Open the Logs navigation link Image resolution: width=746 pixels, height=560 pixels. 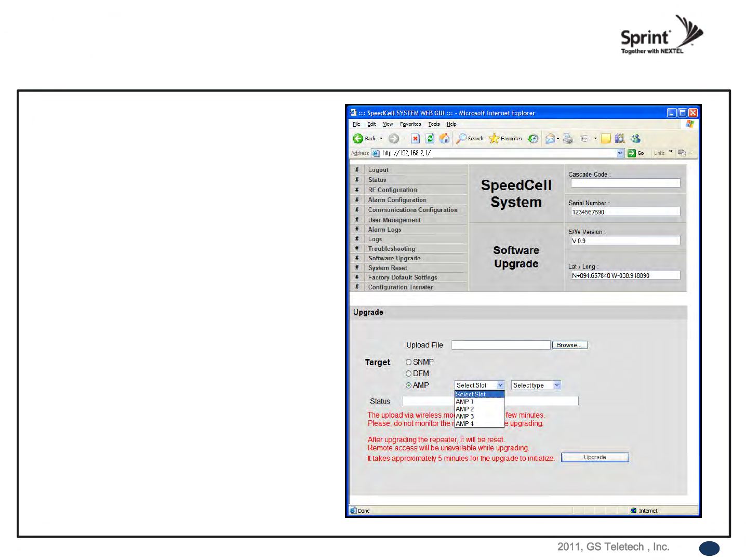point(375,239)
